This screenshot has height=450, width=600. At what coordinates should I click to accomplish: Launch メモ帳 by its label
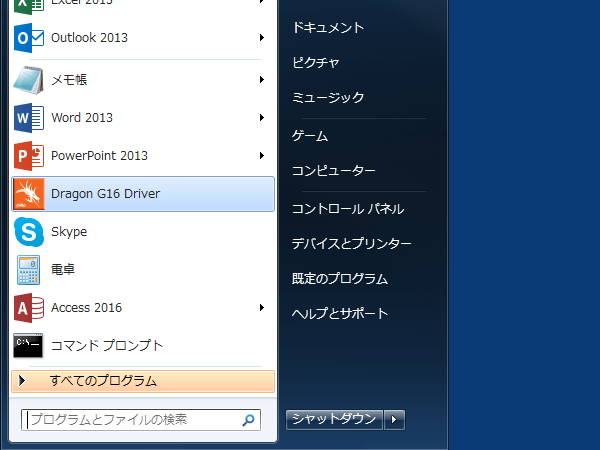click(x=69, y=80)
